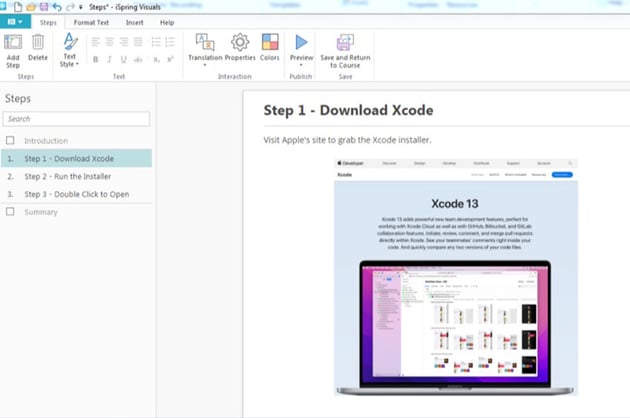Click the Open folder icon in title bar
Screen dimensions: 630x418
(31, 7)
